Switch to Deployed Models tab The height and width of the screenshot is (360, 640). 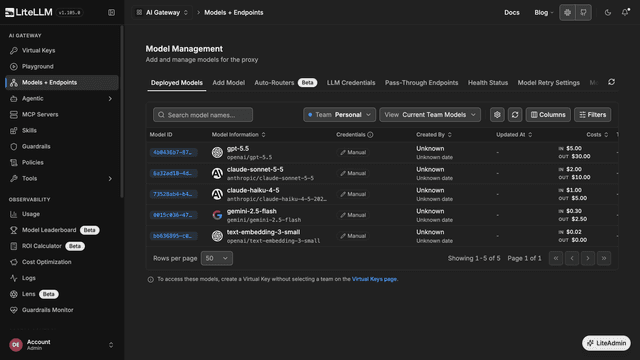177,83
